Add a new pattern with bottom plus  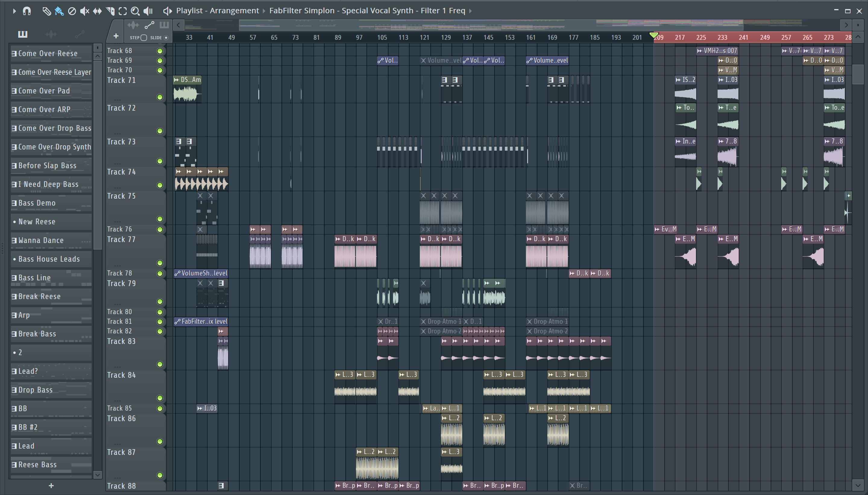pyautogui.click(x=51, y=485)
